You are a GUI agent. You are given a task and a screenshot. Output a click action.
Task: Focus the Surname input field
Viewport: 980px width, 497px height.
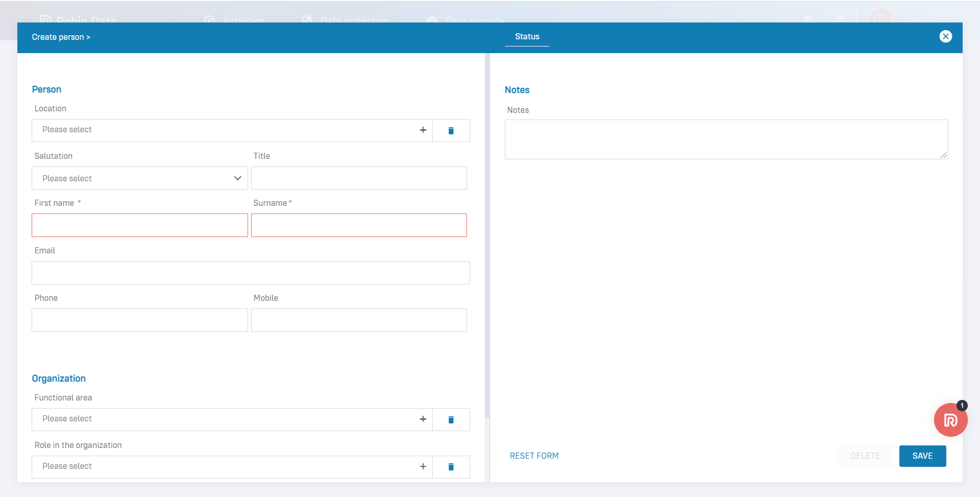pos(359,225)
